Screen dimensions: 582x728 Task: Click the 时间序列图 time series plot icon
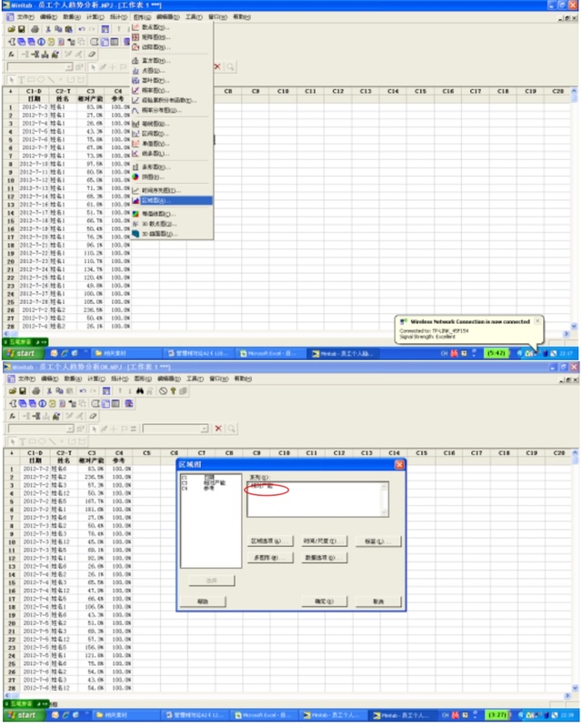pos(136,190)
